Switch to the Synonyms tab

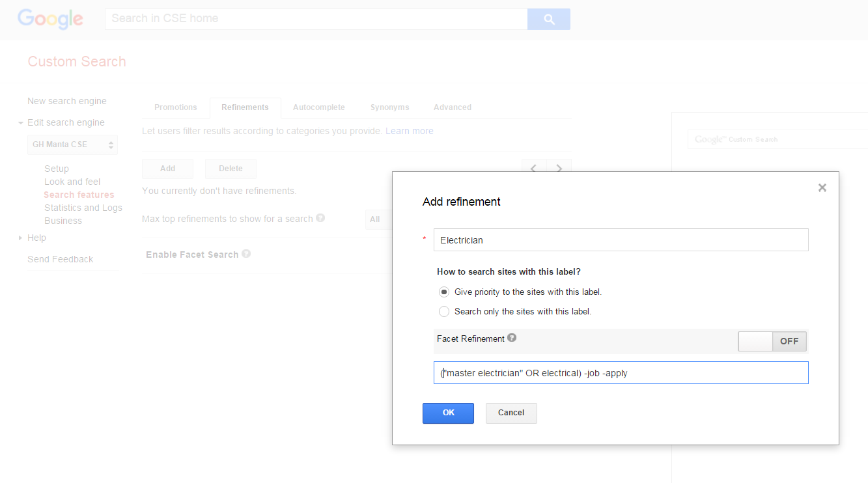point(389,107)
